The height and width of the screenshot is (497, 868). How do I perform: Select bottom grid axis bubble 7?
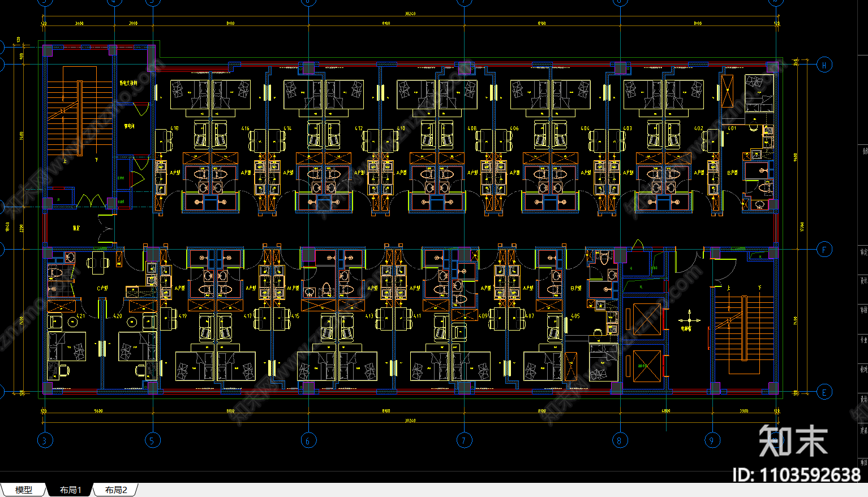click(x=464, y=440)
